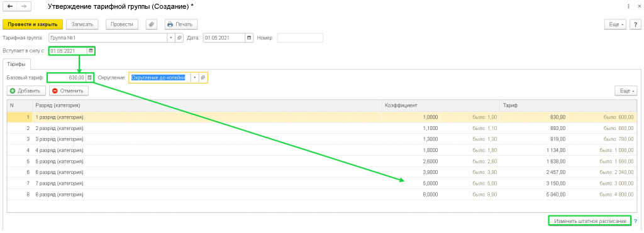Go back with the left arrow button
644x233 pixels.
[10, 6]
